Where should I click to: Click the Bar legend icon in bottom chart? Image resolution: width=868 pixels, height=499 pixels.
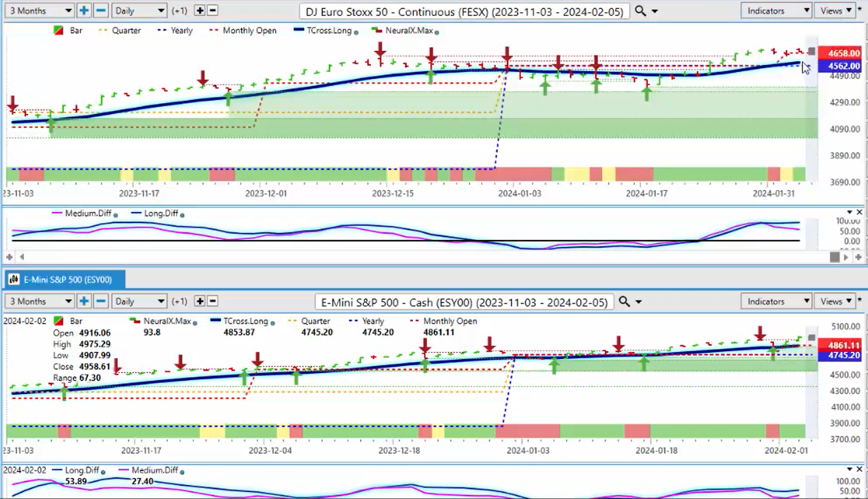(58, 321)
